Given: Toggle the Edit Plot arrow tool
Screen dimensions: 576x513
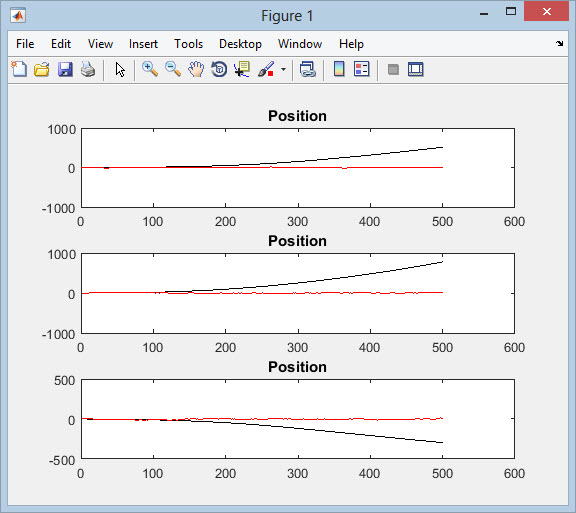Looking at the screenshot, I should pos(120,69).
